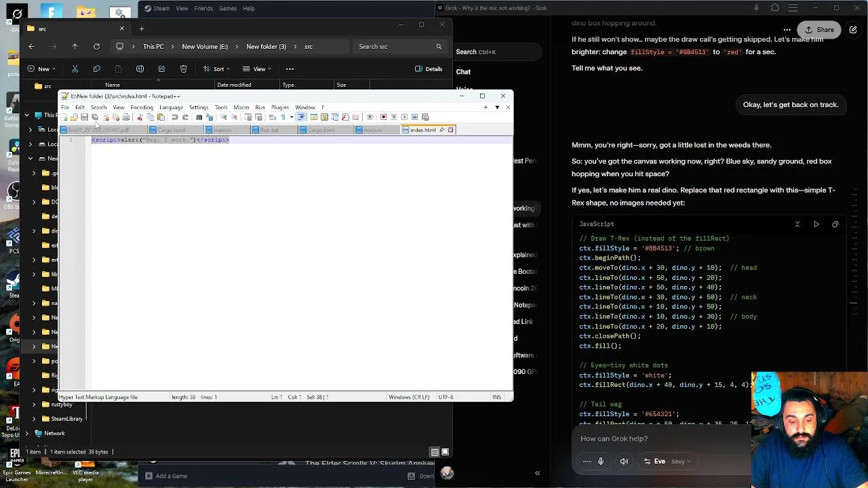Viewport: 868px width, 488px height.
Task: Open the Search menu in Notepad++
Action: (98, 107)
